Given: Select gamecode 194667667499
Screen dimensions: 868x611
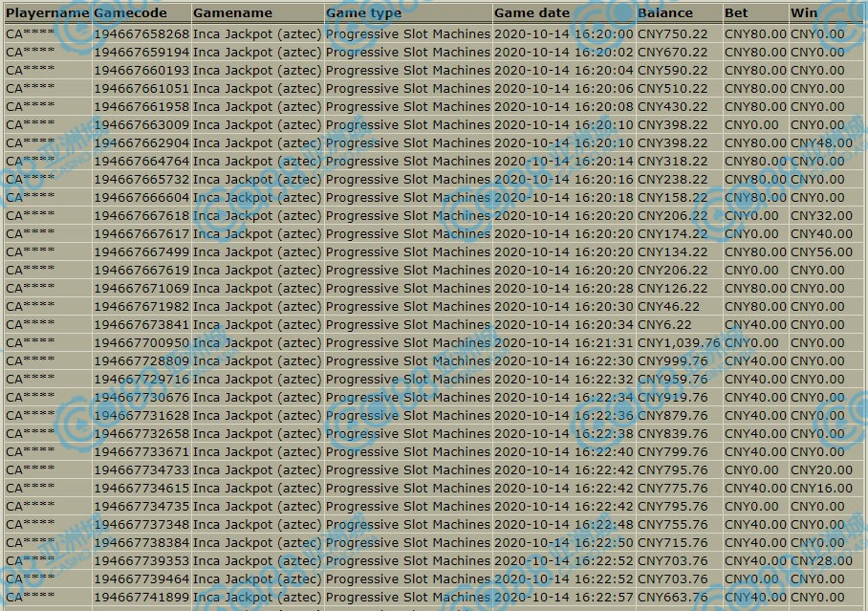Looking at the screenshot, I should (x=141, y=252).
